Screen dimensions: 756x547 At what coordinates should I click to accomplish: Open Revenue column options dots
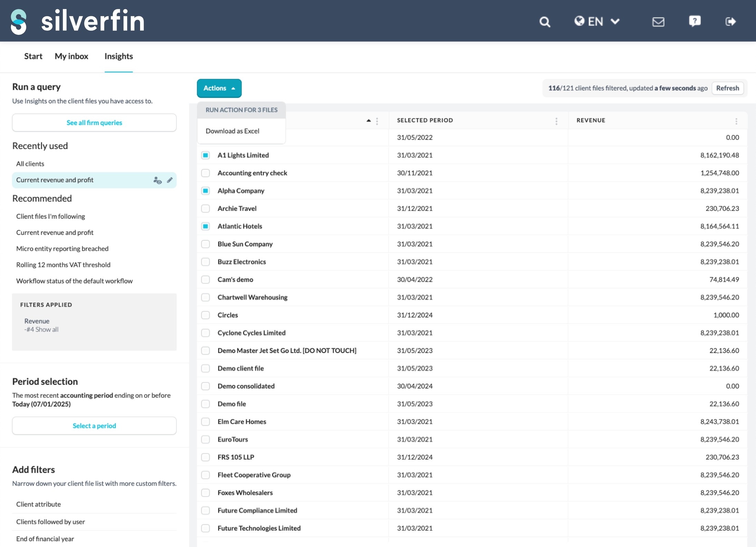[x=736, y=121]
